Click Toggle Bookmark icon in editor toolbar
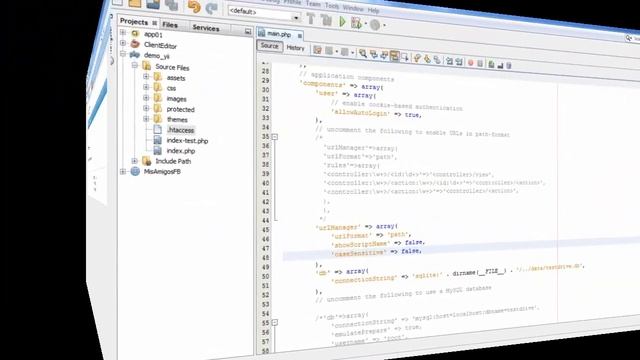Screen dimensions: 640x360 pyautogui.click(x=437, y=60)
